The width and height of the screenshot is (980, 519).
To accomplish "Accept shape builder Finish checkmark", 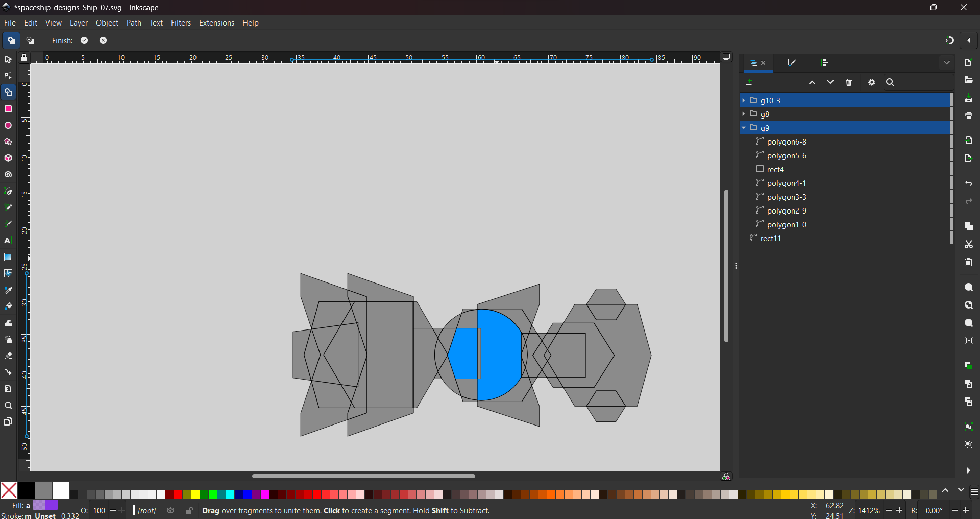I will pyautogui.click(x=85, y=41).
